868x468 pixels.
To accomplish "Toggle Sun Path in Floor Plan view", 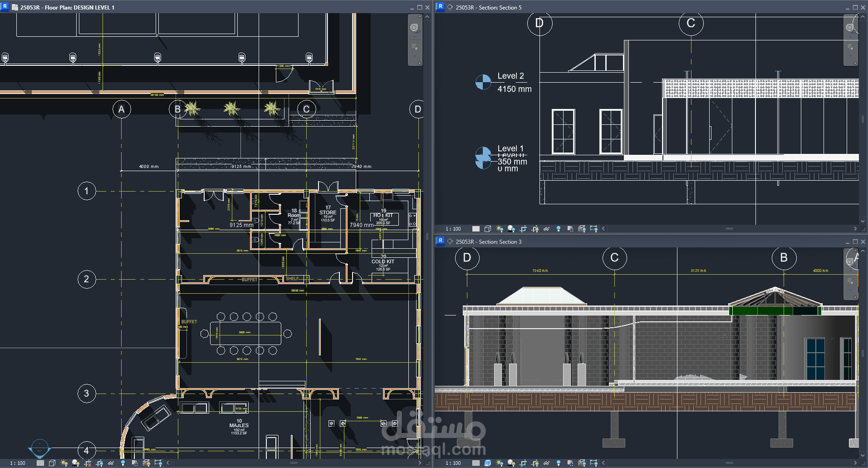I will pyautogui.click(x=64, y=463).
